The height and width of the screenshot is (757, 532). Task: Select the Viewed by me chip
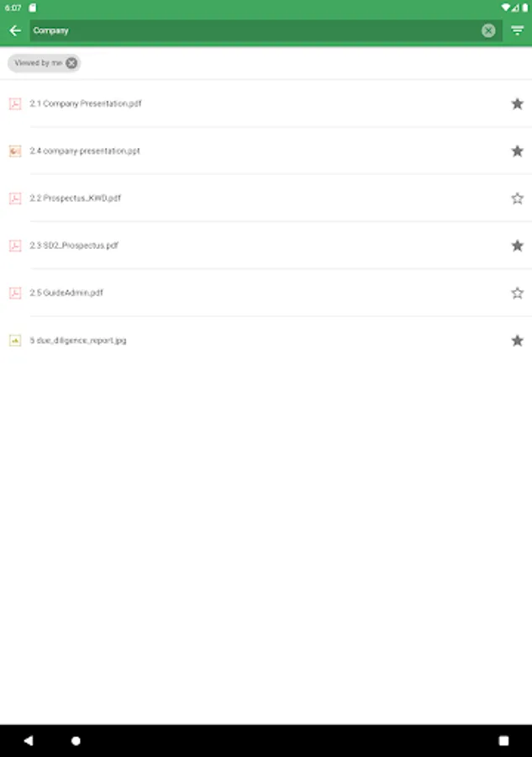38,63
